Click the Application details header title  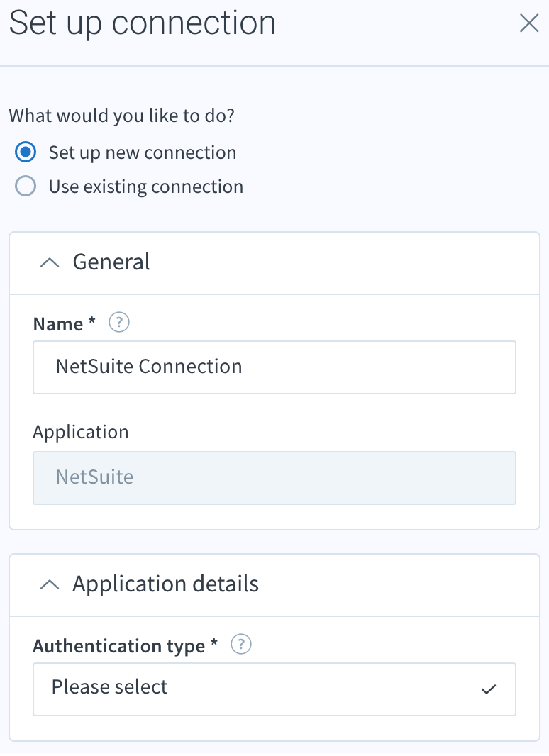[165, 584]
